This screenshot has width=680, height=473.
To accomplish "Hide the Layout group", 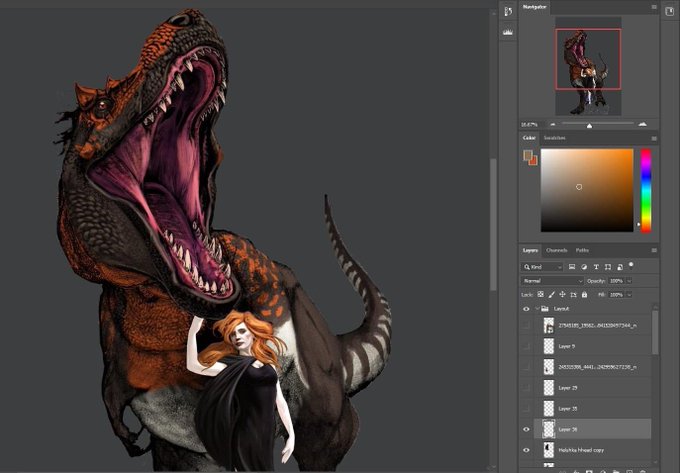I will click(x=526, y=309).
